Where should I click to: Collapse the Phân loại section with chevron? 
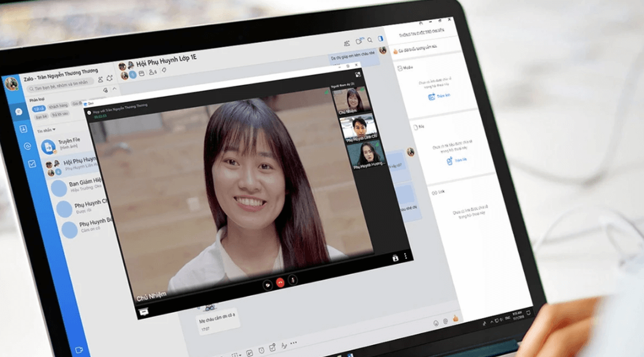tap(115, 90)
